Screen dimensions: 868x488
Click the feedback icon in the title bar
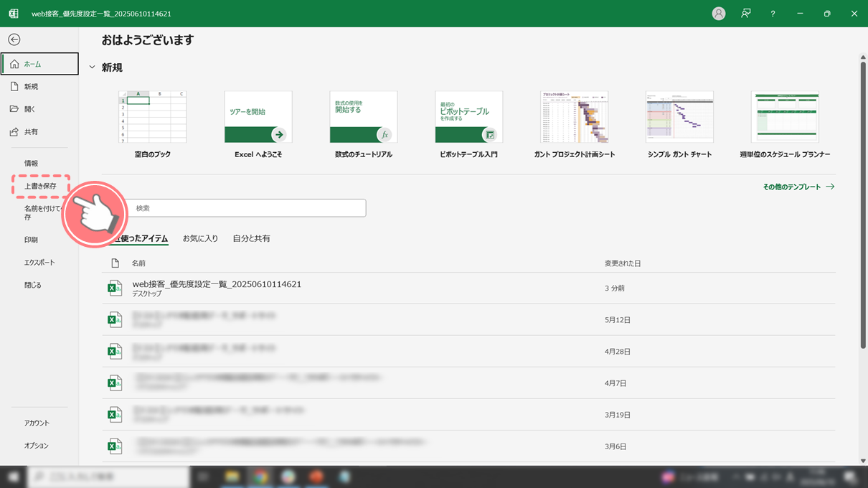pos(746,14)
